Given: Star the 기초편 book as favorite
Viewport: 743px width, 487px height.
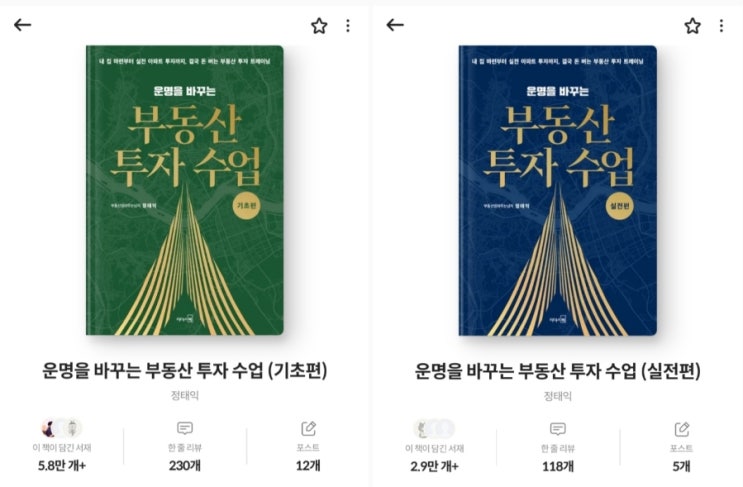Looking at the screenshot, I should point(319,26).
